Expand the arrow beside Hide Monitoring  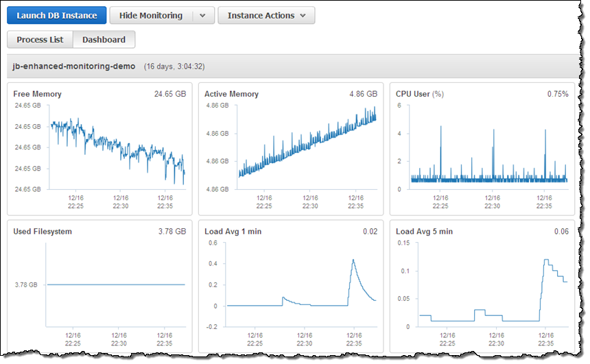click(x=202, y=16)
